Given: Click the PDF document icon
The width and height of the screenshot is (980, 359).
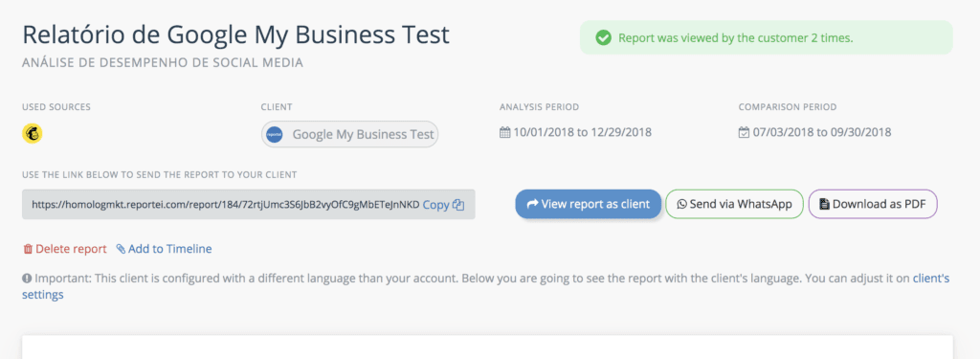Looking at the screenshot, I should tap(824, 204).
